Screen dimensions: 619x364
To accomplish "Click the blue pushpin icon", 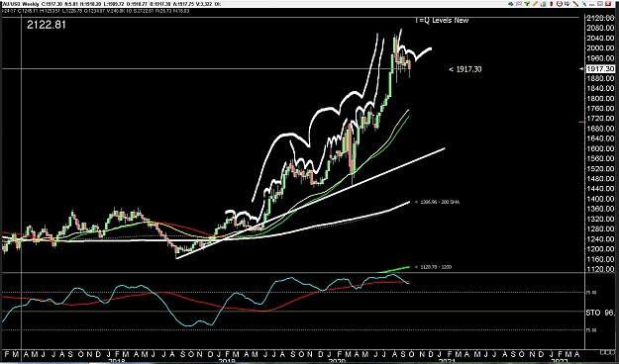I will [584, 4].
